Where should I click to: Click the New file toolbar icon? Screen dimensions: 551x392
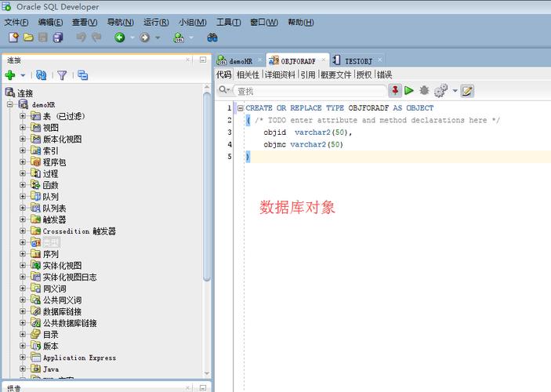coord(13,37)
